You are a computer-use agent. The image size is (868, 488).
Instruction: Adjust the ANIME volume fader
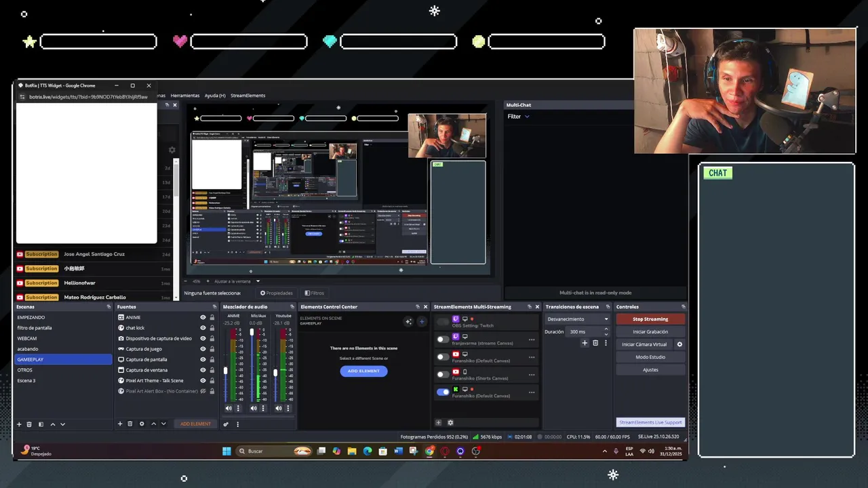(226, 371)
